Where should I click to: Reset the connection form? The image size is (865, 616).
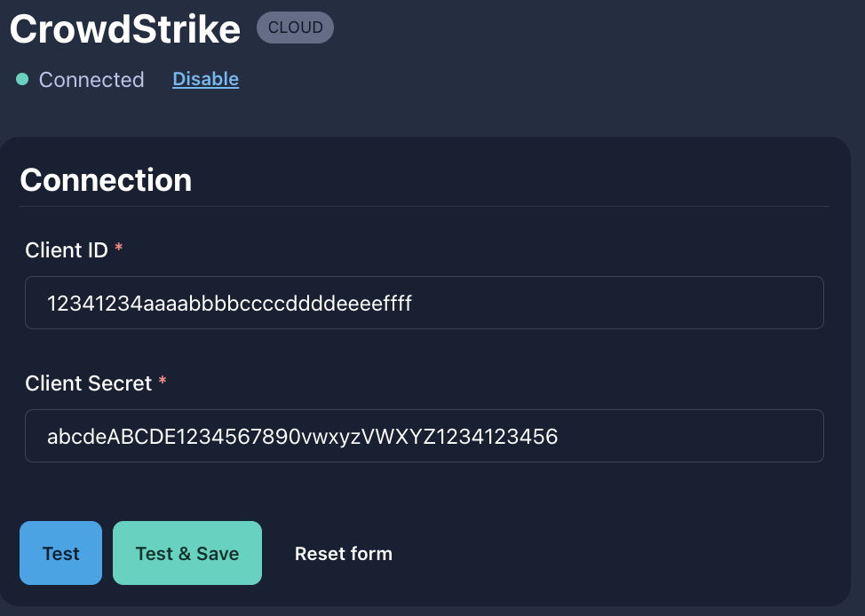pos(343,554)
